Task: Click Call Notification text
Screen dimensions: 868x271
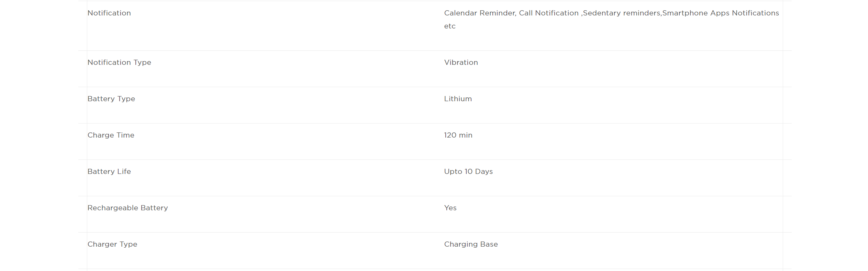Action: tap(549, 13)
